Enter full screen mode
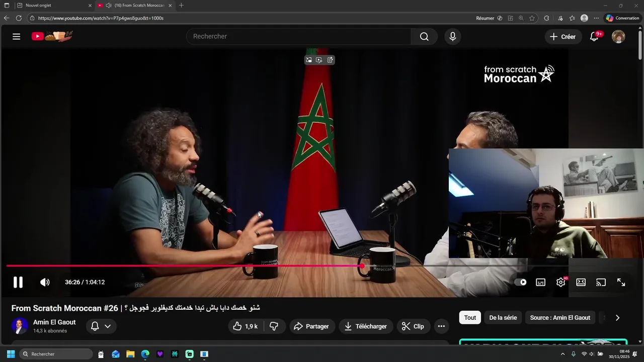This screenshot has height=362, width=644. coord(621,282)
